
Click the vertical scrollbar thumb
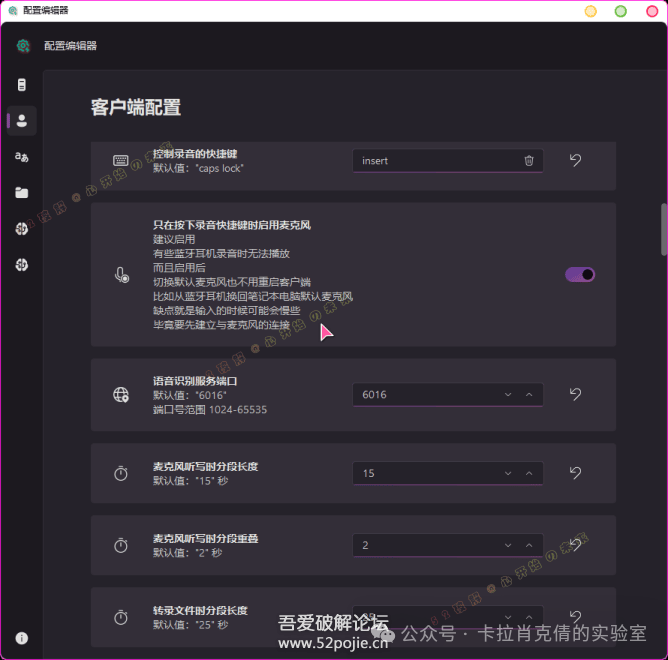[x=662, y=230]
